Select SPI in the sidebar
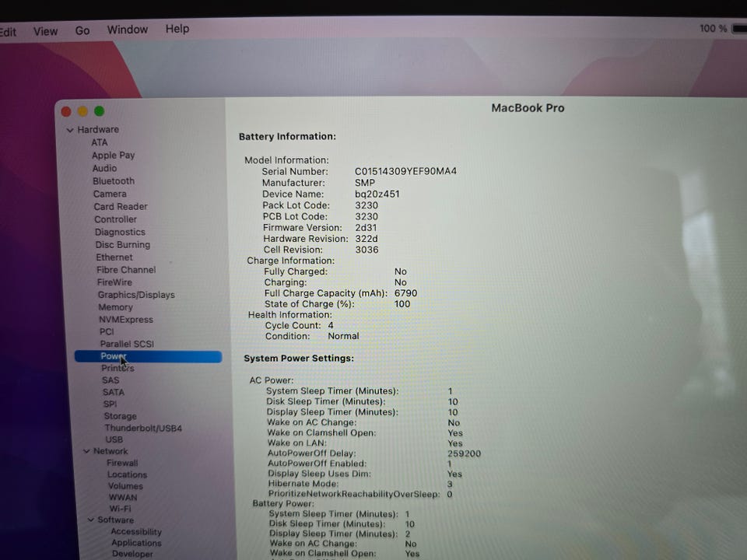The image size is (747, 560). point(110,404)
